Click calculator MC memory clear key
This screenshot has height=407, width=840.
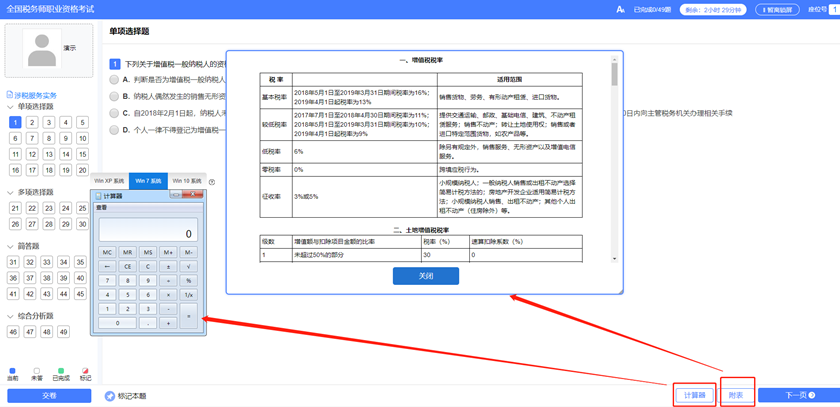tap(107, 252)
